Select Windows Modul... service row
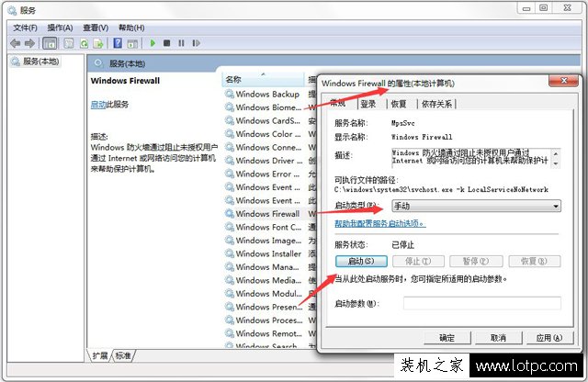 point(268,294)
